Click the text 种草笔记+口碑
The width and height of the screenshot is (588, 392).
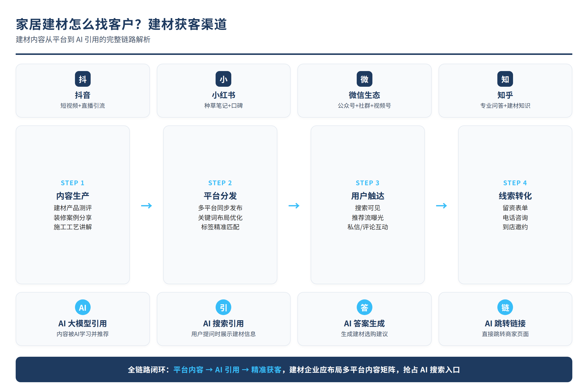click(x=223, y=106)
